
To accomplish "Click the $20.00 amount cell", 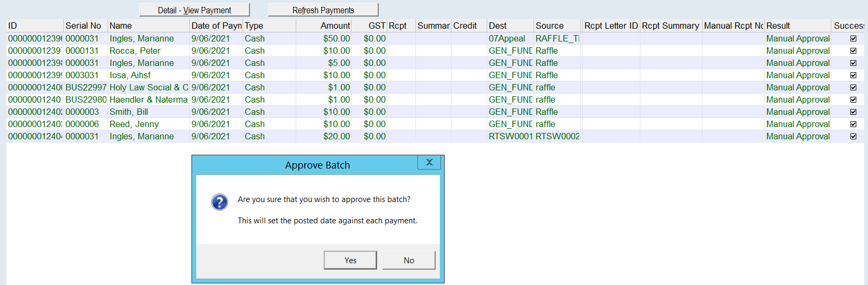I will 324,136.
